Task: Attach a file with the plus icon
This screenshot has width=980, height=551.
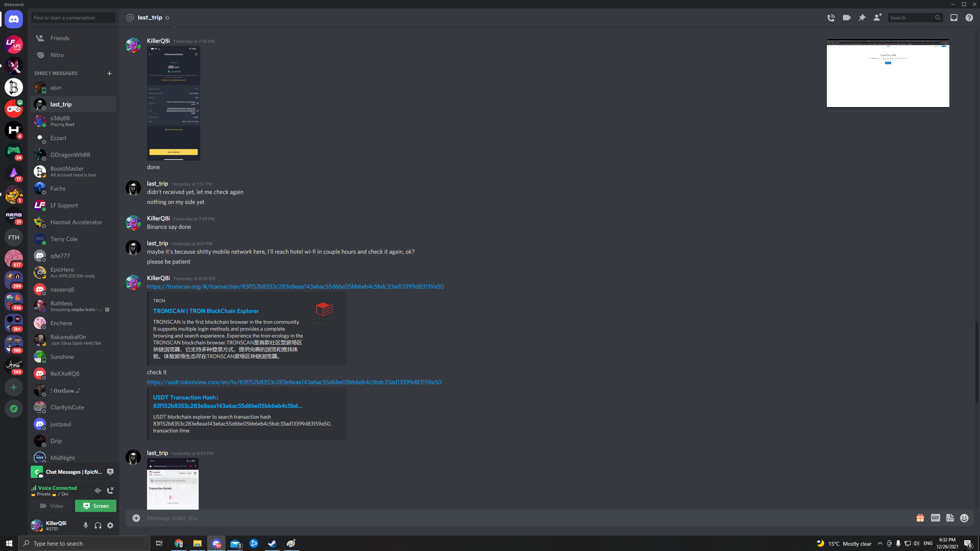Action: (136, 518)
